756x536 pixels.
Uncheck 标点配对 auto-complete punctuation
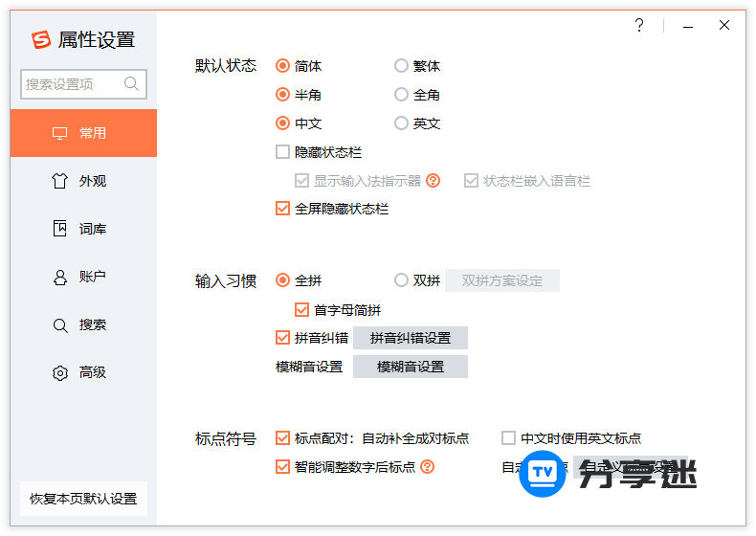pyautogui.click(x=282, y=437)
